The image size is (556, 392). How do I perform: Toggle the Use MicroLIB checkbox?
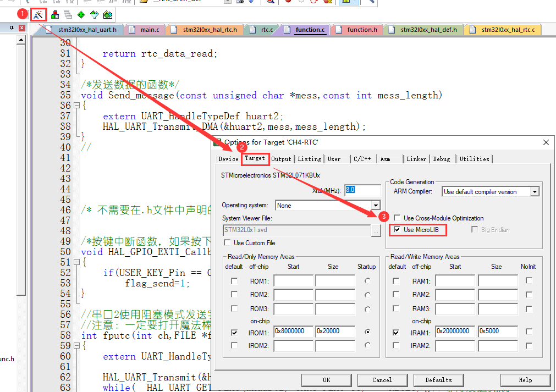397,230
